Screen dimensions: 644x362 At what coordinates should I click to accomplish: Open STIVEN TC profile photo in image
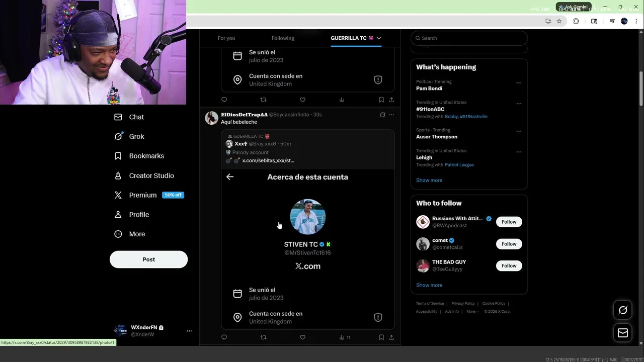pos(308,217)
